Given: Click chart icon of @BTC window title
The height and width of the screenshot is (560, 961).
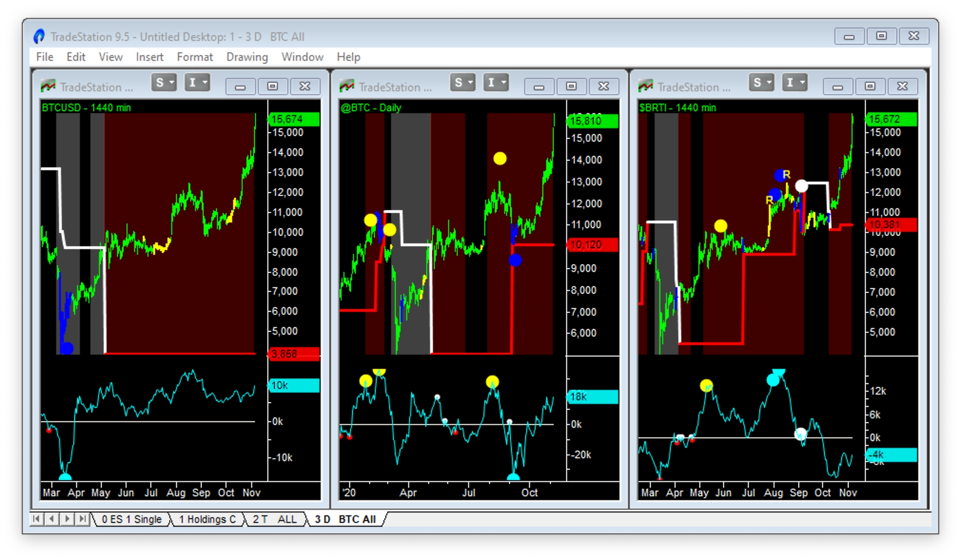Looking at the screenshot, I should click(347, 86).
